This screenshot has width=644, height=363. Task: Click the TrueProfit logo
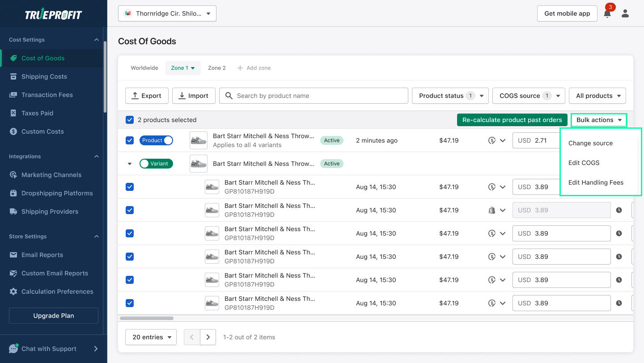tap(54, 15)
